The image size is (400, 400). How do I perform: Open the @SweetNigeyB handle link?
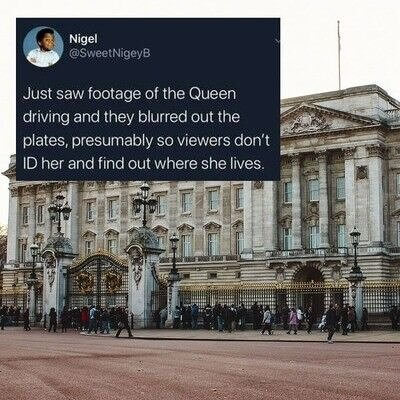click(x=110, y=54)
